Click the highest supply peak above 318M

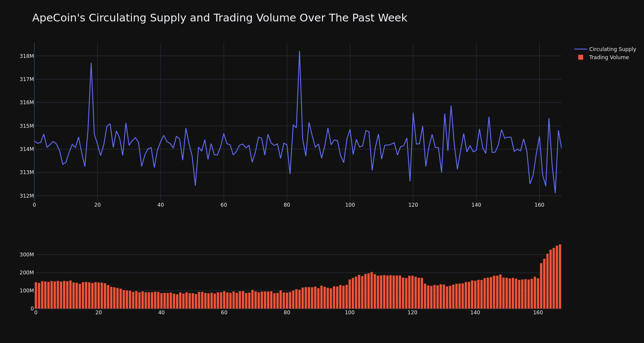[x=300, y=51]
